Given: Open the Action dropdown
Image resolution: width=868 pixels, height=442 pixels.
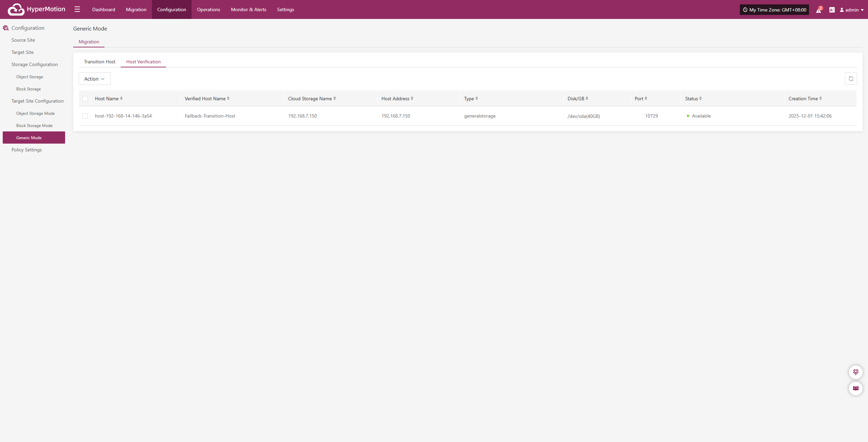Looking at the screenshot, I should [x=95, y=79].
